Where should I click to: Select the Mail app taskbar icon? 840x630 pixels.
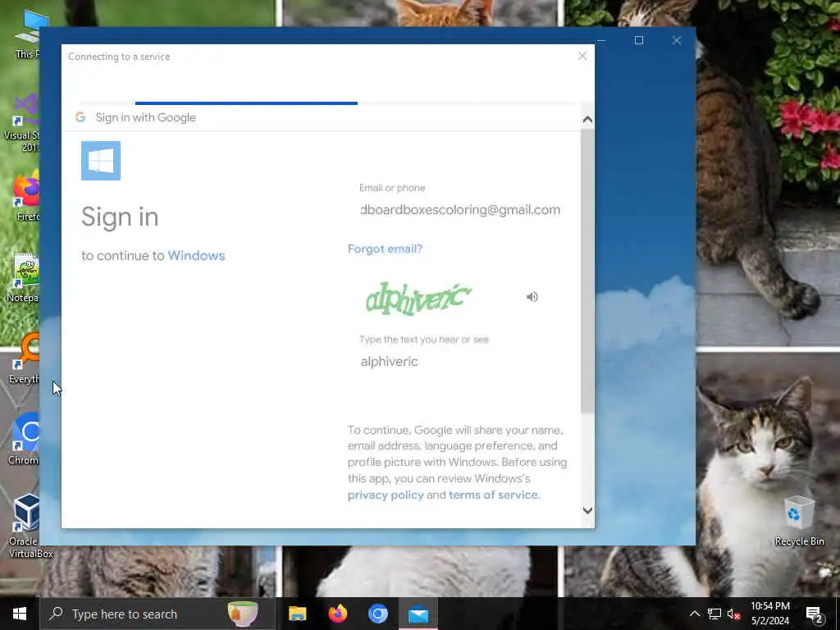pyautogui.click(x=418, y=614)
